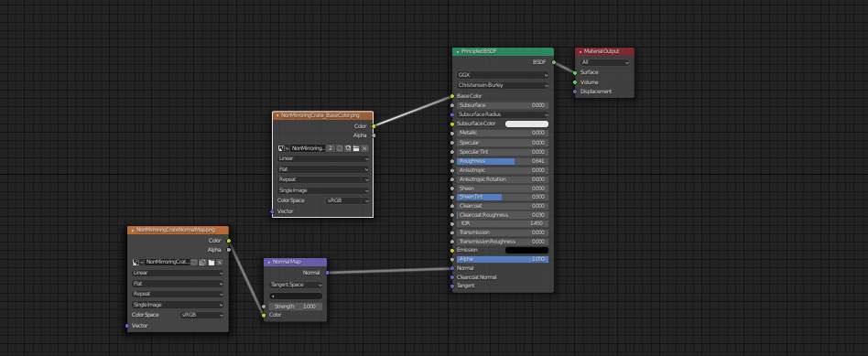This screenshot has height=356, width=868.
Task: Click Vector input socket of NormalMap texture node
Action: (x=127, y=326)
